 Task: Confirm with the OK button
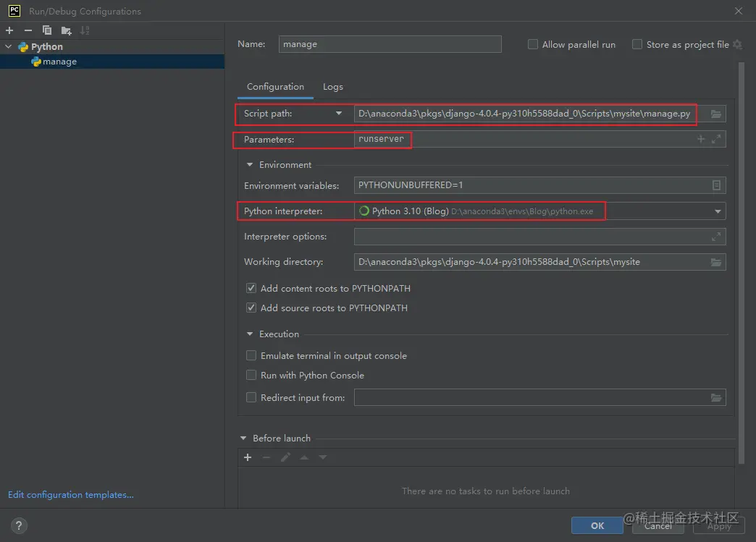pos(597,525)
